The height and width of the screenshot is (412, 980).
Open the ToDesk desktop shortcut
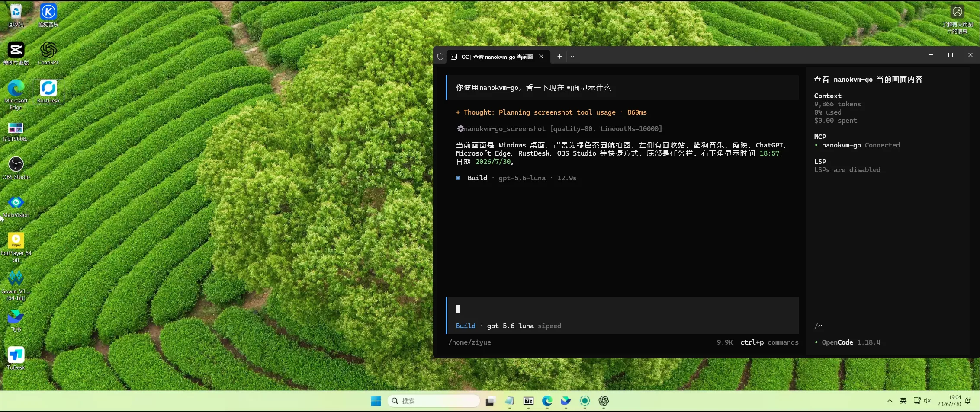click(x=16, y=358)
